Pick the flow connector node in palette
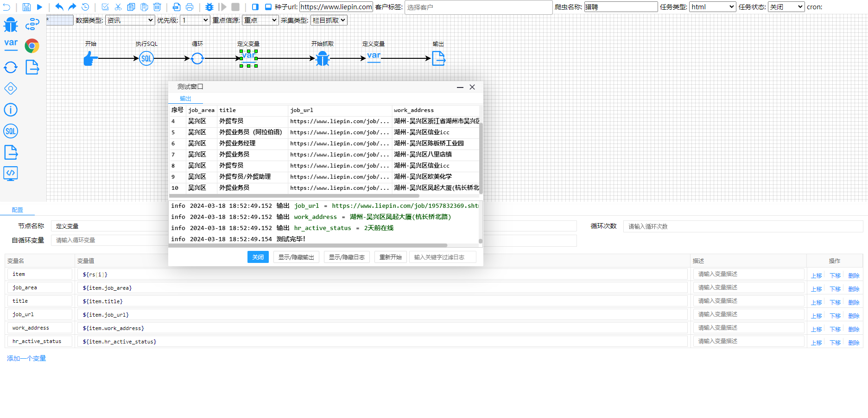 (32, 25)
